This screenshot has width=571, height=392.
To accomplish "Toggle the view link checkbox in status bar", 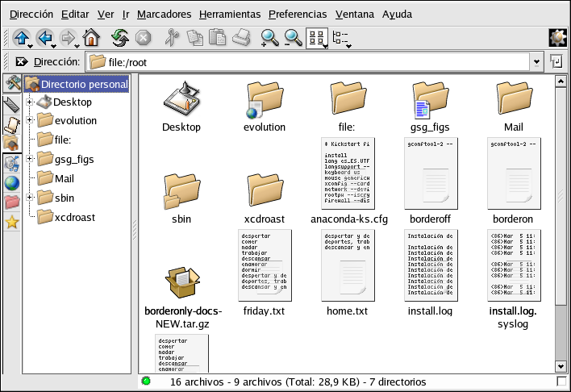I will [561, 381].
